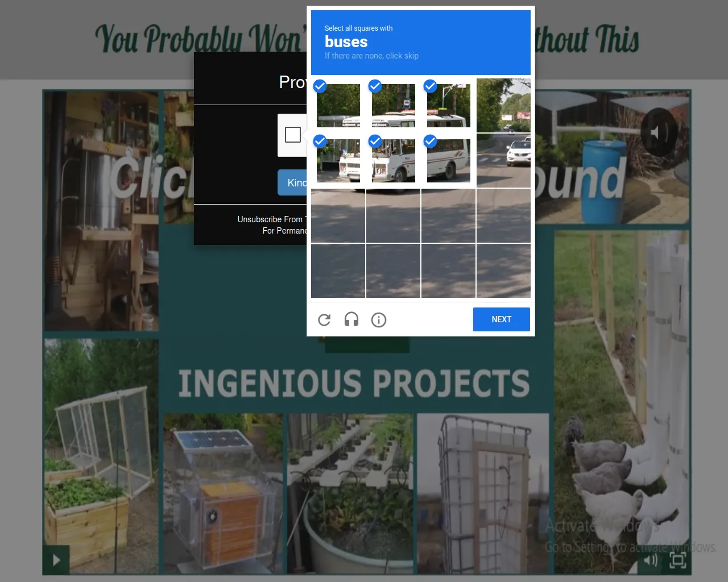Select the tile with the white car
This screenshot has width=728, height=582.
click(504, 161)
